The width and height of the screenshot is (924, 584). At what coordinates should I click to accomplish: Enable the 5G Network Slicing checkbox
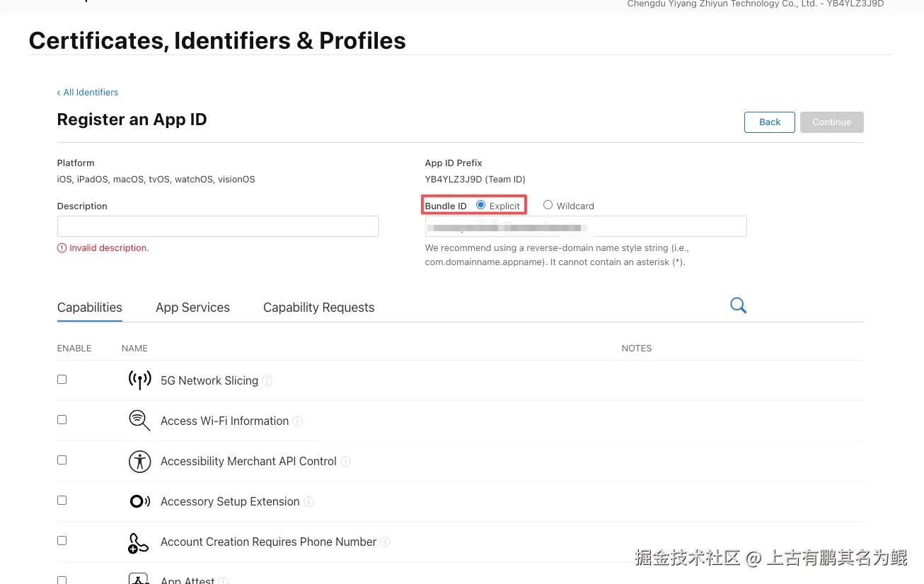tap(62, 380)
